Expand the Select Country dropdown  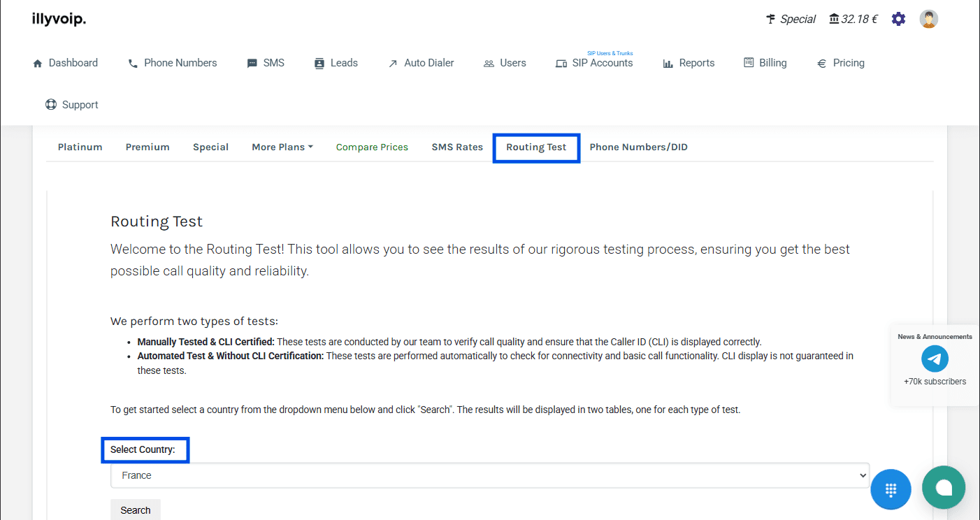tap(489, 475)
